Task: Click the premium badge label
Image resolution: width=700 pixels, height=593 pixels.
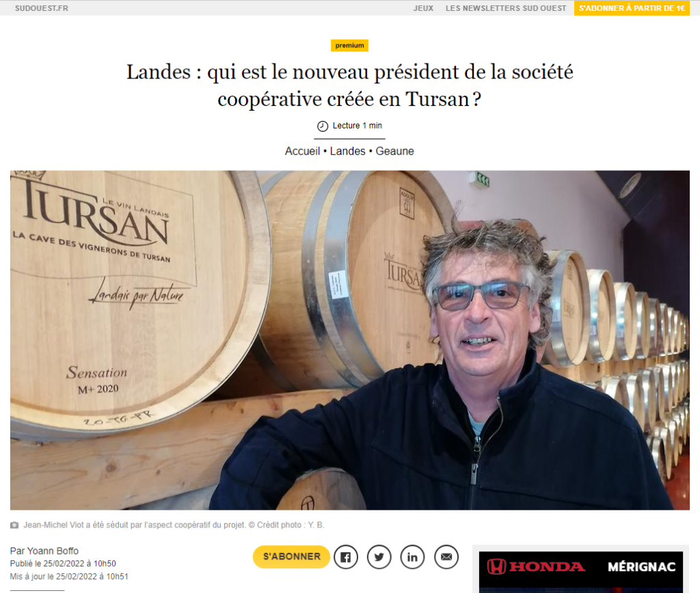Action: (x=349, y=46)
